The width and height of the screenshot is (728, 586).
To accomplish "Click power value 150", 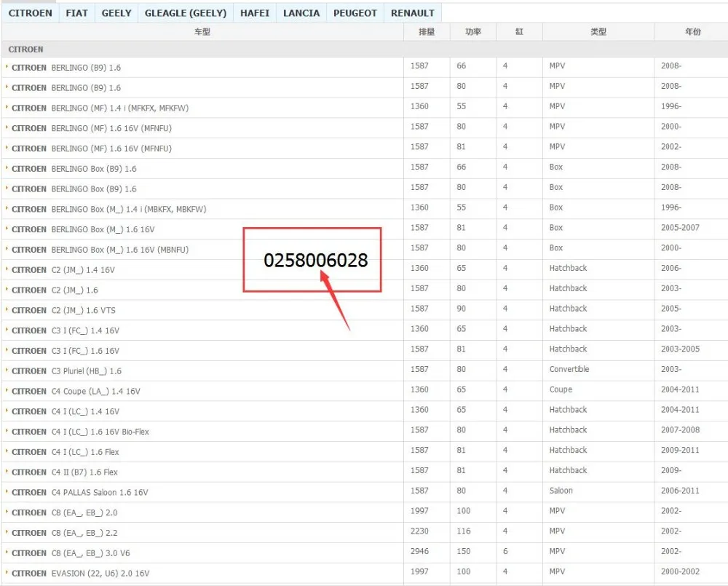I will point(463,551).
